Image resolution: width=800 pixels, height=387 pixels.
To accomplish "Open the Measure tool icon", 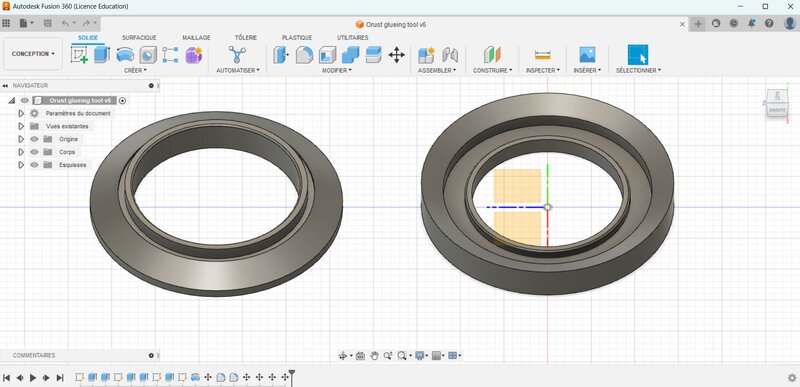I will pyautogui.click(x=542, y=55).
